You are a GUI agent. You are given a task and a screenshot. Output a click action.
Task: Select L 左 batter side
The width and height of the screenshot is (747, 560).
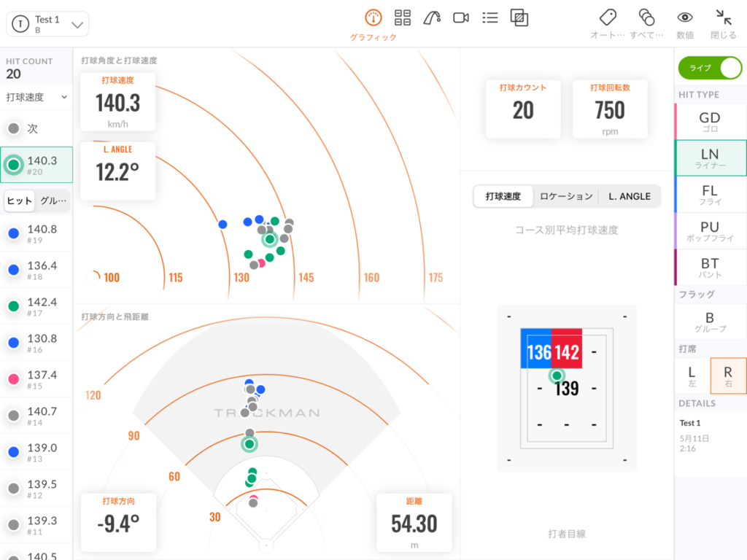click(692, 376)
